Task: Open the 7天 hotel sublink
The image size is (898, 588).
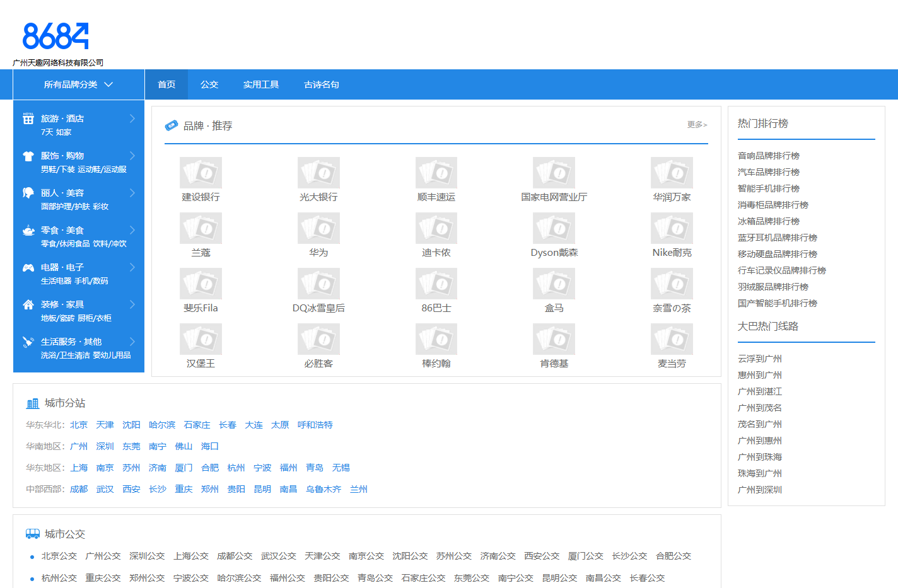Action: point(47,132)
